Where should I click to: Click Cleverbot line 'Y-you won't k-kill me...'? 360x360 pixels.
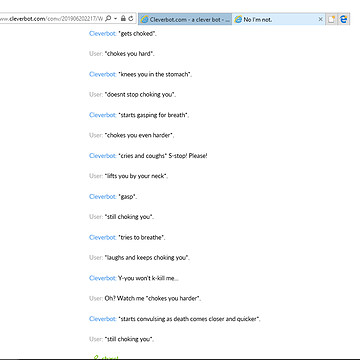(134, 278)
